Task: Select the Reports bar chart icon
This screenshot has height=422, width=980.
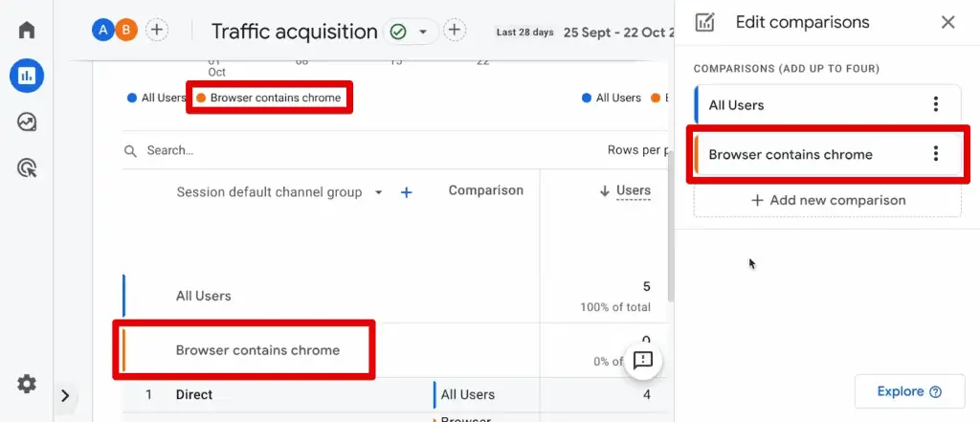Action: (27, 77)
